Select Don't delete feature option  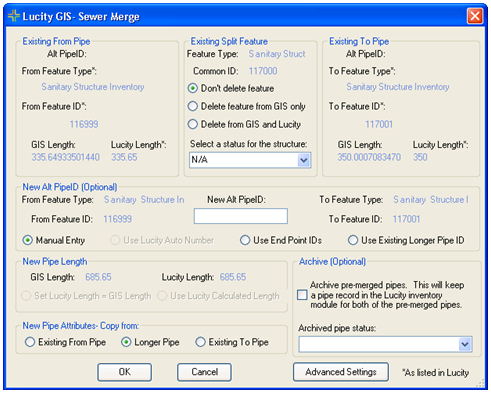(231, 88)
